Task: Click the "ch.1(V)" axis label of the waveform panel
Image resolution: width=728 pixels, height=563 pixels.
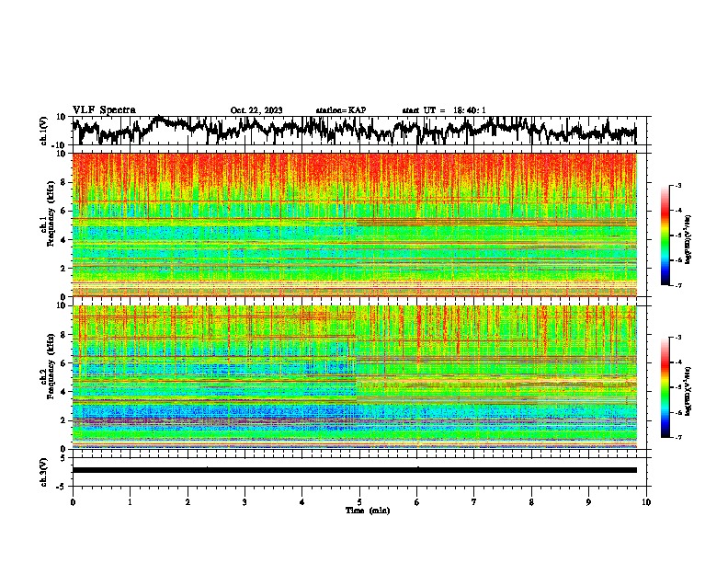Action: (44, 131)
